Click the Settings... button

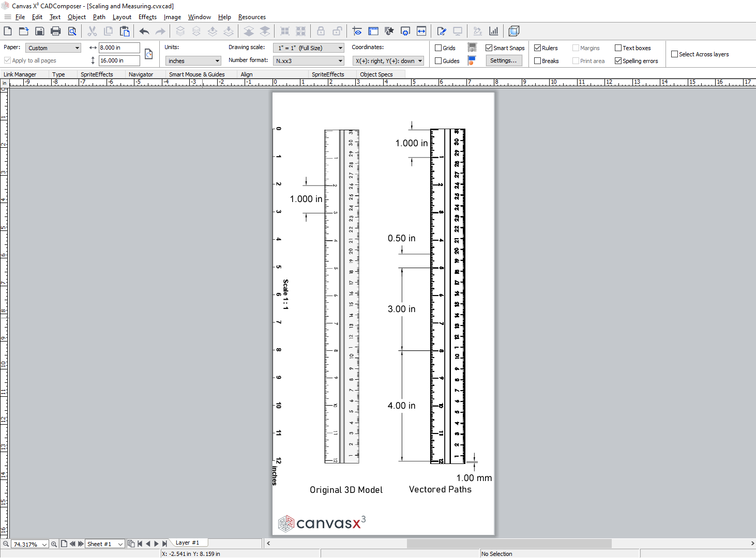tap(503, 60)
